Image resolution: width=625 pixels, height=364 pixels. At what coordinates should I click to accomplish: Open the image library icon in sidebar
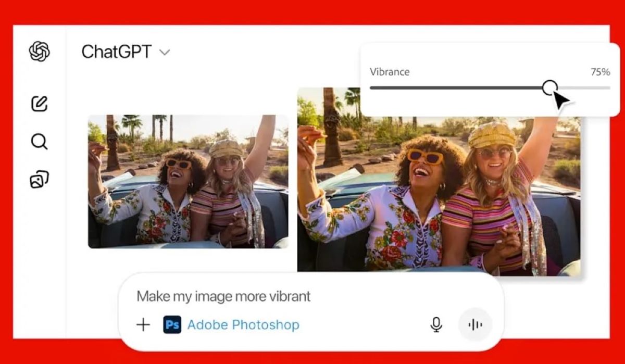[x=40, y=179]
